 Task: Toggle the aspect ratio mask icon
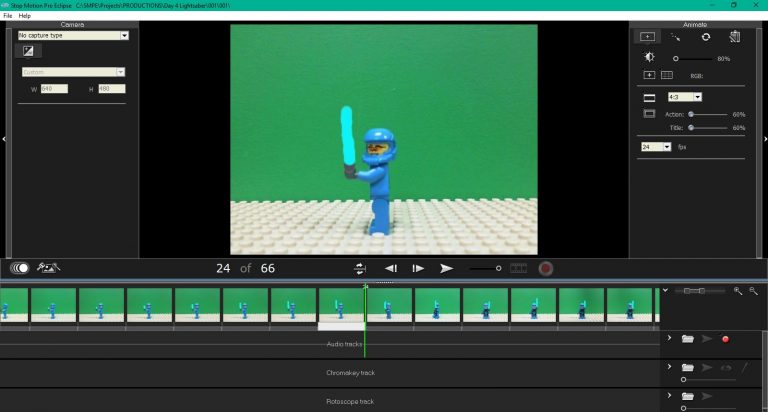(x=649, y=97)
